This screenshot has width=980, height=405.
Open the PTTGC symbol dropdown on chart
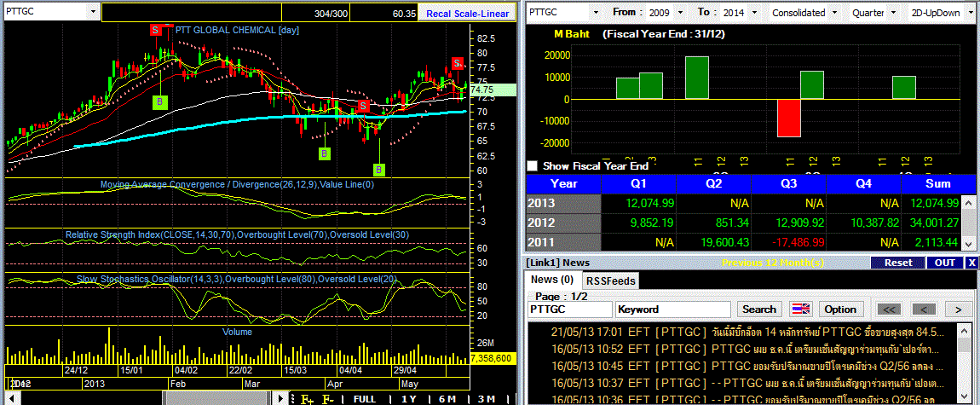93,12
